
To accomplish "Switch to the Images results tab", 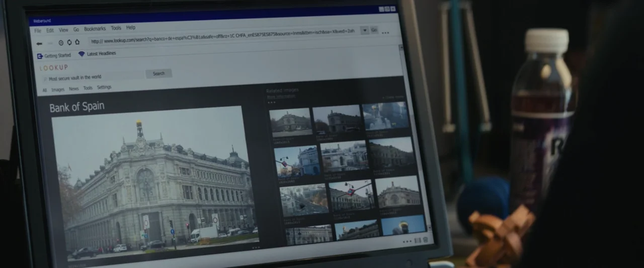I will tap(58, 90).
